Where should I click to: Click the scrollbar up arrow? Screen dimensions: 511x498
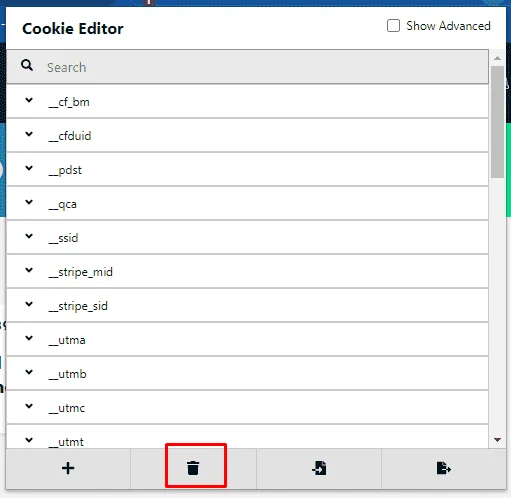(x=497, y=58)
